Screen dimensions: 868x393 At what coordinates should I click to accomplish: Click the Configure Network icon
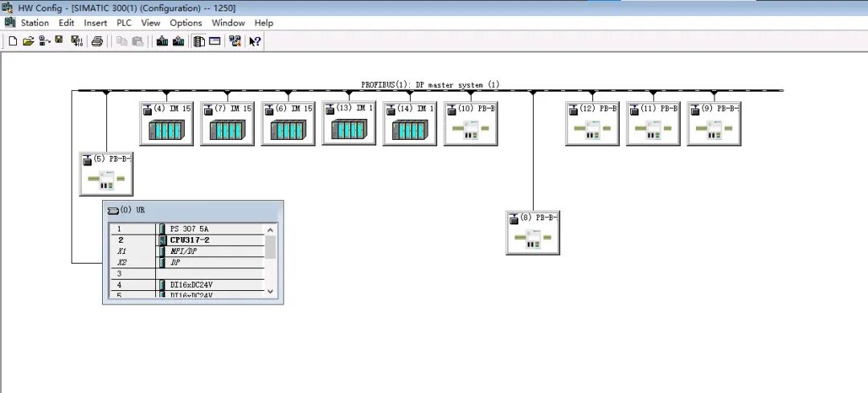pos(235,41)
